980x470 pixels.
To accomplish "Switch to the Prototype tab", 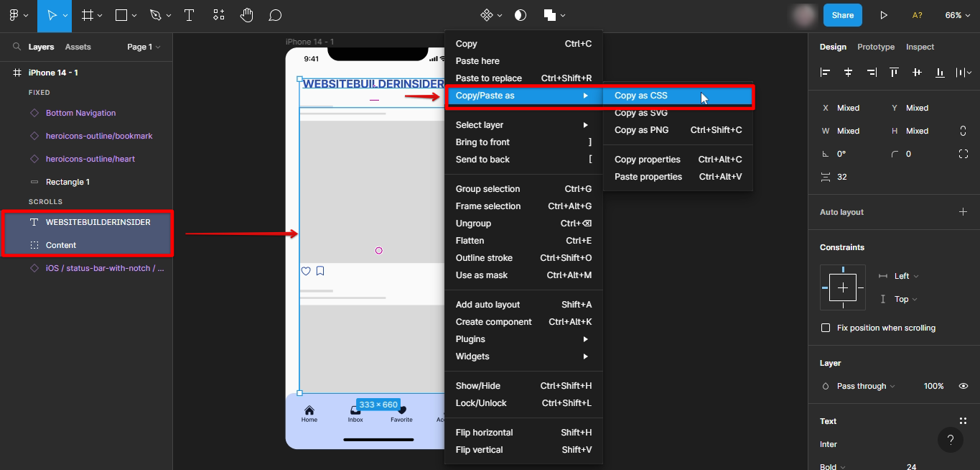I will pos(876,47).
